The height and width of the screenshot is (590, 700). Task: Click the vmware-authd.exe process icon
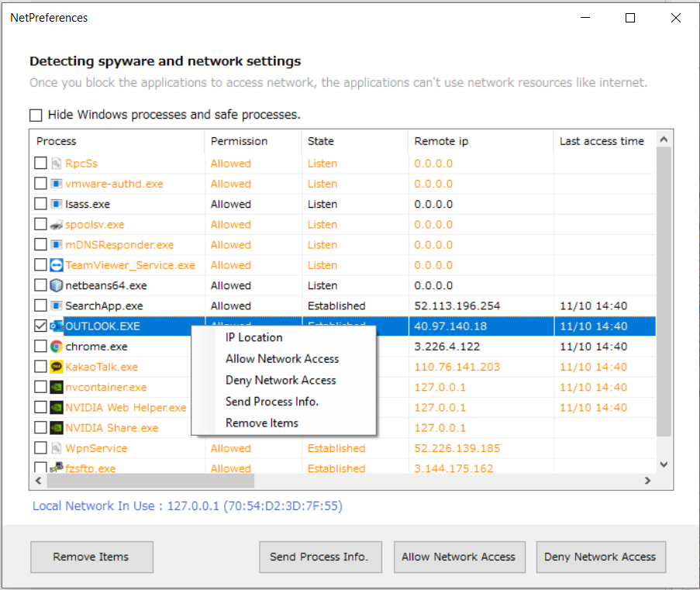click(x=57, y=184)
